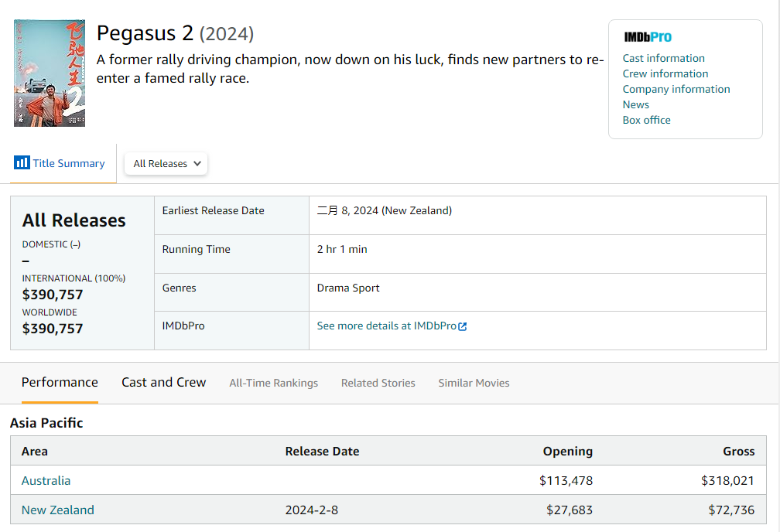
Task: Open Cast information link in IMDbPro box
Action: coord(663,59)
